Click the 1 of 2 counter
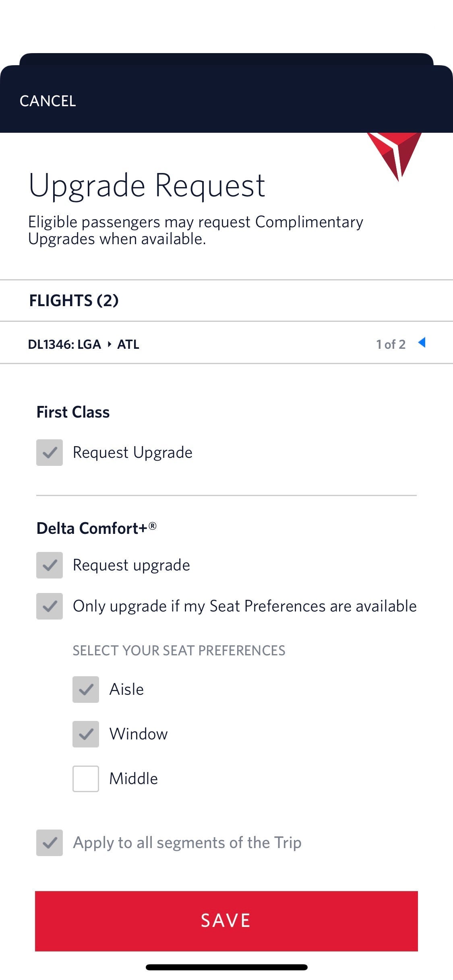This screenshot has width=453, height=980. tap(391, 344)
